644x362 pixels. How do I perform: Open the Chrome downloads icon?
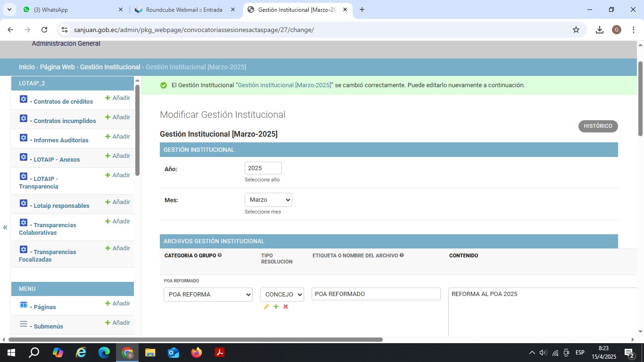point(599,30)
